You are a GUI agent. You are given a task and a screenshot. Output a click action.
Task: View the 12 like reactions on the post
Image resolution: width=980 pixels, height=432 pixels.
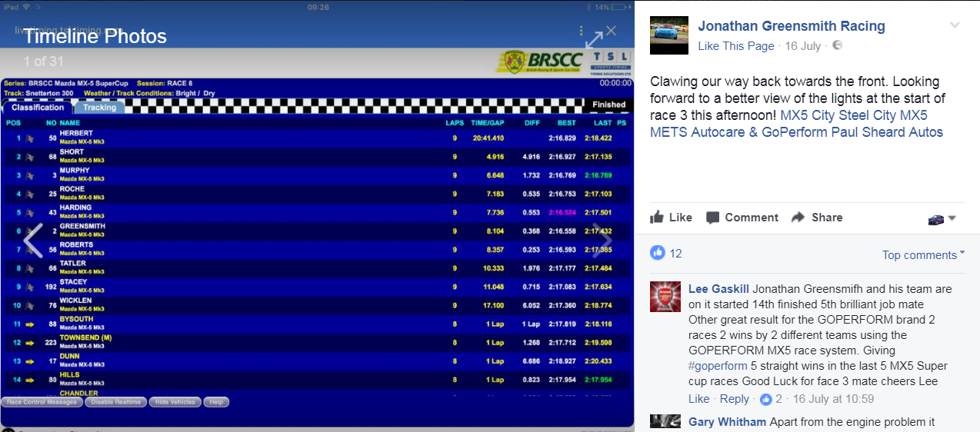click(x=667, y=253)
